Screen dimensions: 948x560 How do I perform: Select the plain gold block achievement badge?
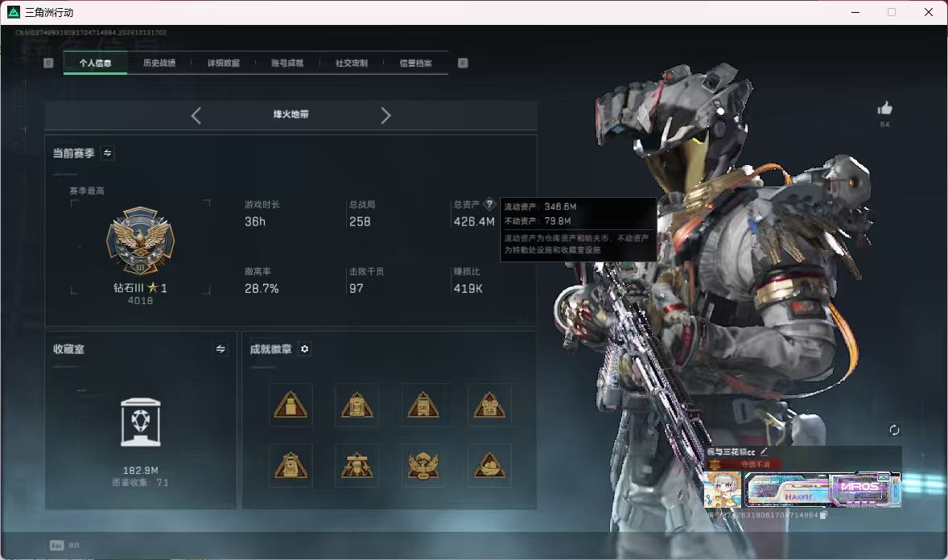coord(291,406)
